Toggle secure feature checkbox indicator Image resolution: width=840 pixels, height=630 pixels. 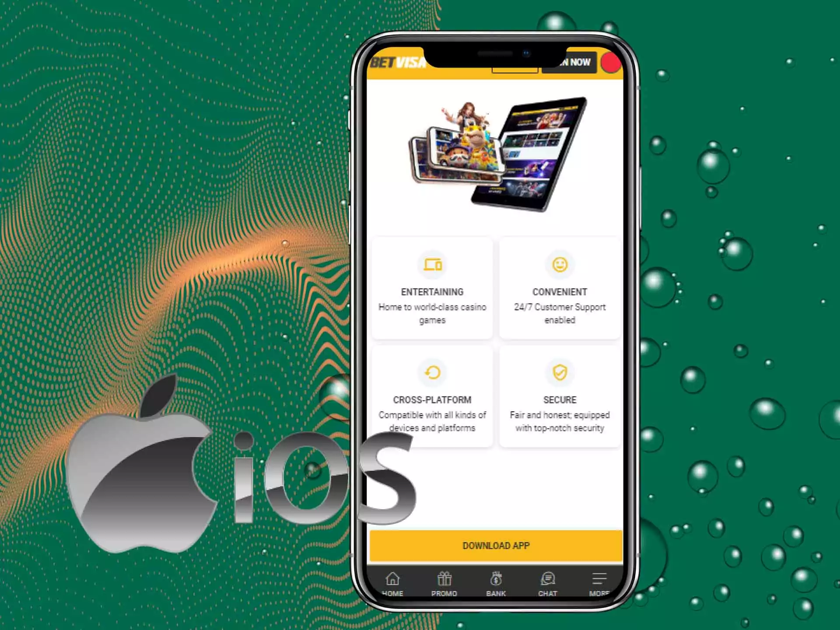[560, 373]
